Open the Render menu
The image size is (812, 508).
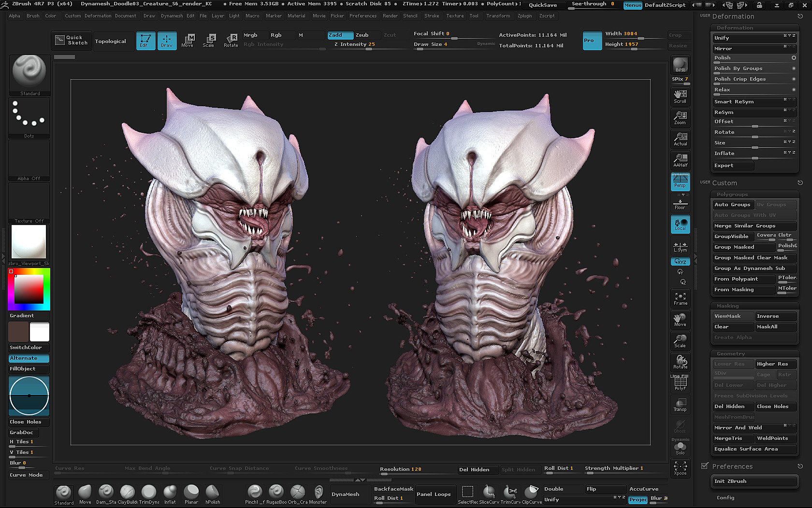[390, 16]
